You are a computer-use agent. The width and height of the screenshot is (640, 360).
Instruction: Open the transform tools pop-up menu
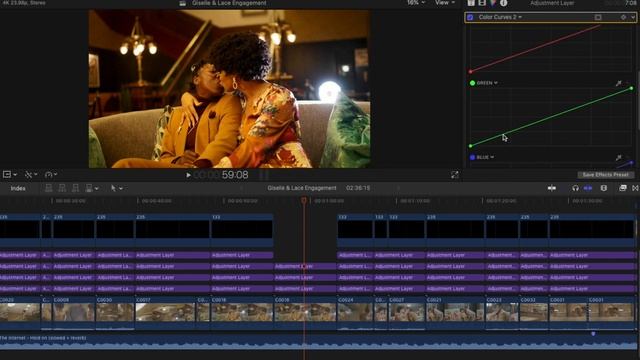(x=10, y=175)
